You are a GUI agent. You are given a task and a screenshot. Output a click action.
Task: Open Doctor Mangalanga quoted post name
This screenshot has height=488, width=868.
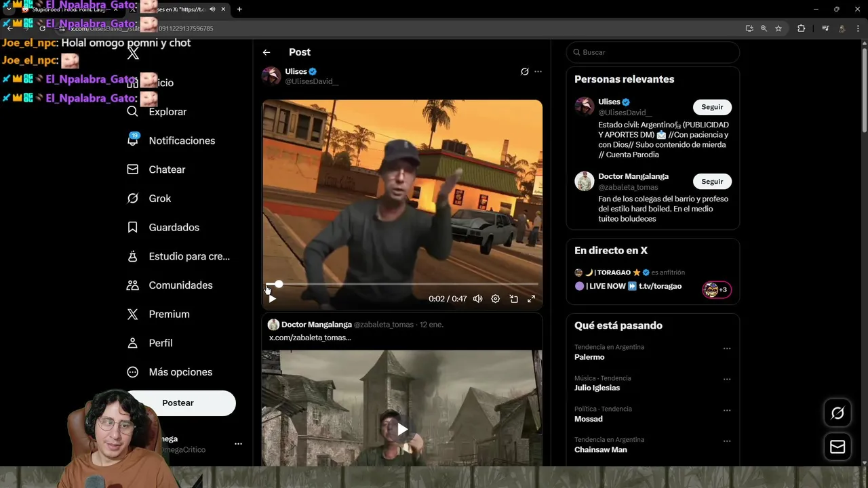point(316,325)
